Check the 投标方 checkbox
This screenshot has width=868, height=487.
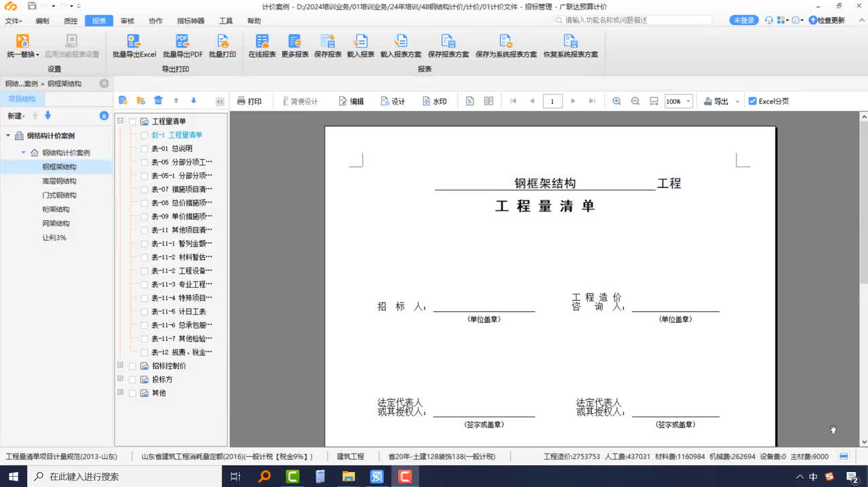(133, 380)
